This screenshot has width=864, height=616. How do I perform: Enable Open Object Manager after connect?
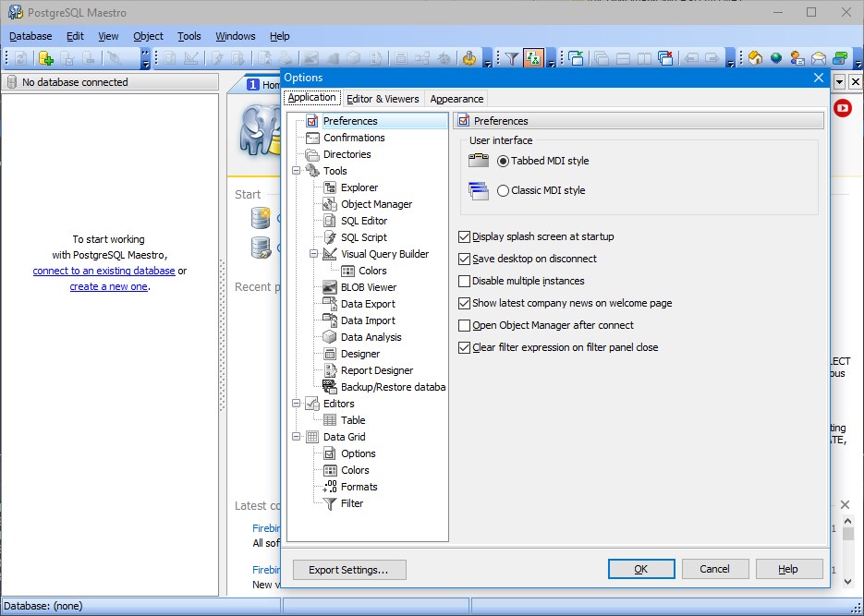(x=464, y=326)
